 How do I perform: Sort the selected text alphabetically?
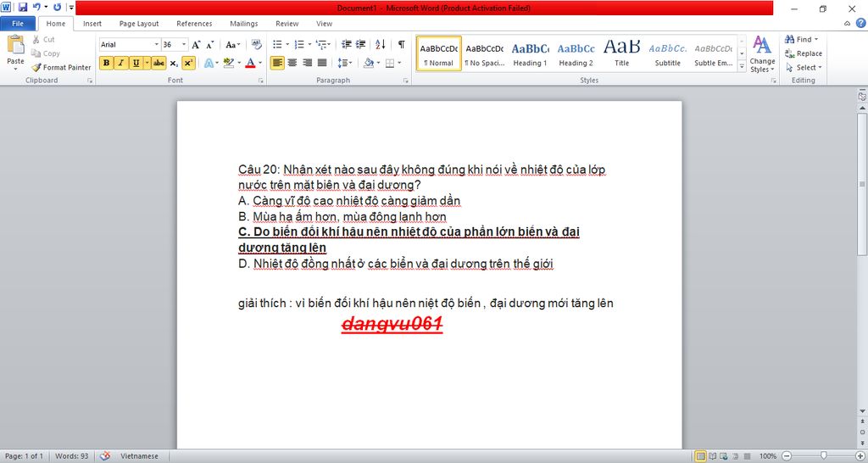[381, 45]
